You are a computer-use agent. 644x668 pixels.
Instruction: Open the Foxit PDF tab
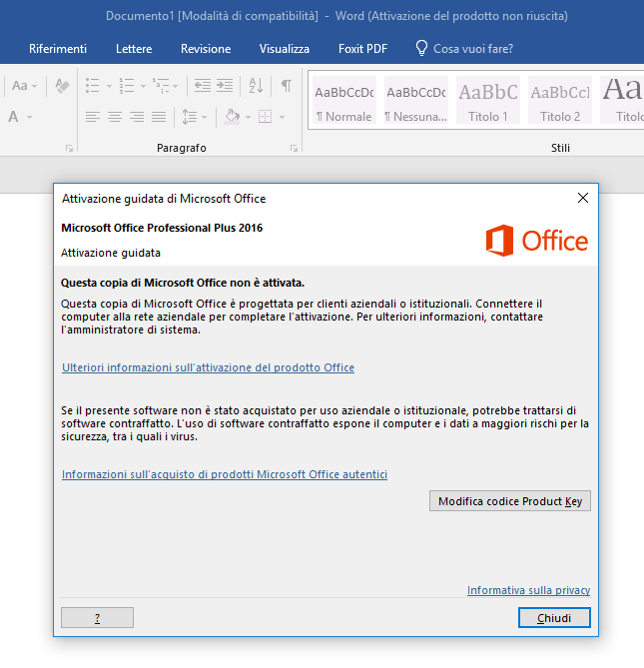pos(362,49)
